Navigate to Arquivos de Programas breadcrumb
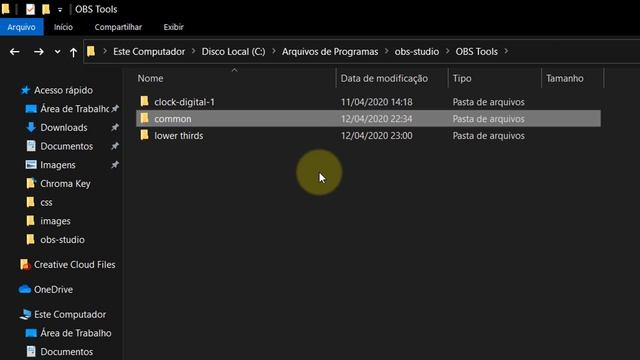The height and width of the screenshot is (360, 640). point(330,51)
